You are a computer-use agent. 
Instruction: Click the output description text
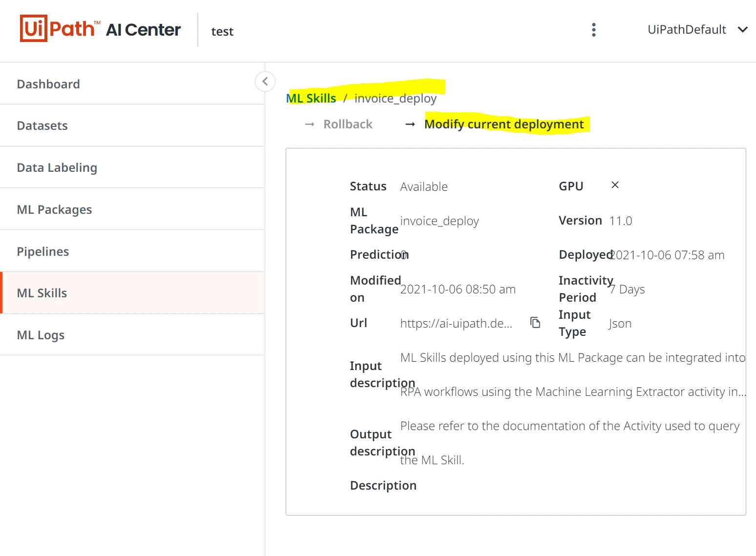click(x=570, y=443)
